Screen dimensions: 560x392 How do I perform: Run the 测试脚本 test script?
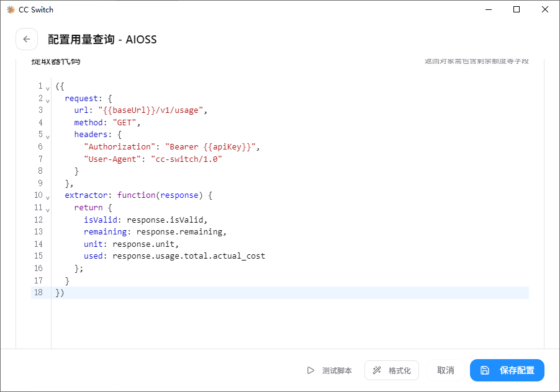point(329,370)
